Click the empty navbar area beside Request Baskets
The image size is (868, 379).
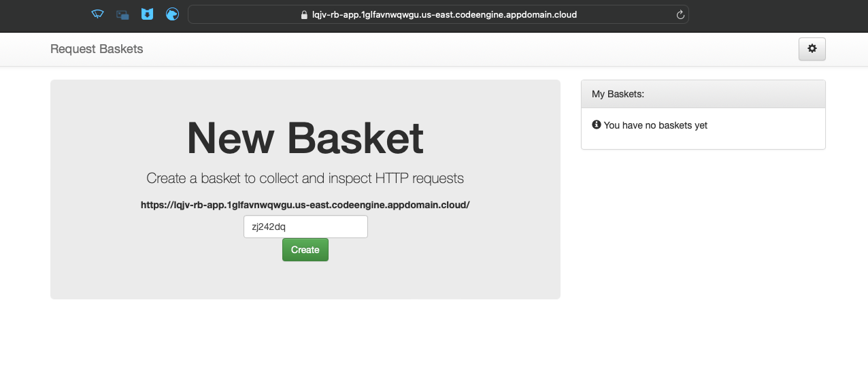[x=469, y=49]
